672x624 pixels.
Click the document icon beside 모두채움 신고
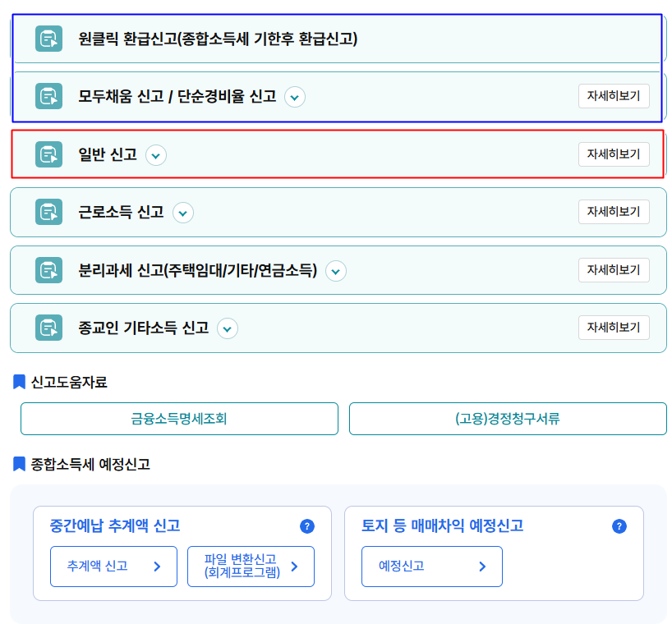tap(49, 96)
